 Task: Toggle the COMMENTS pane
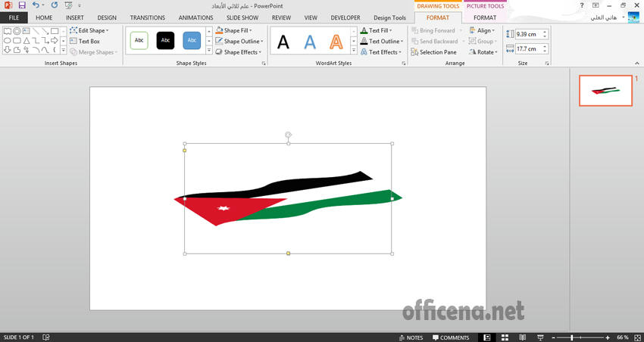(451, 337)
